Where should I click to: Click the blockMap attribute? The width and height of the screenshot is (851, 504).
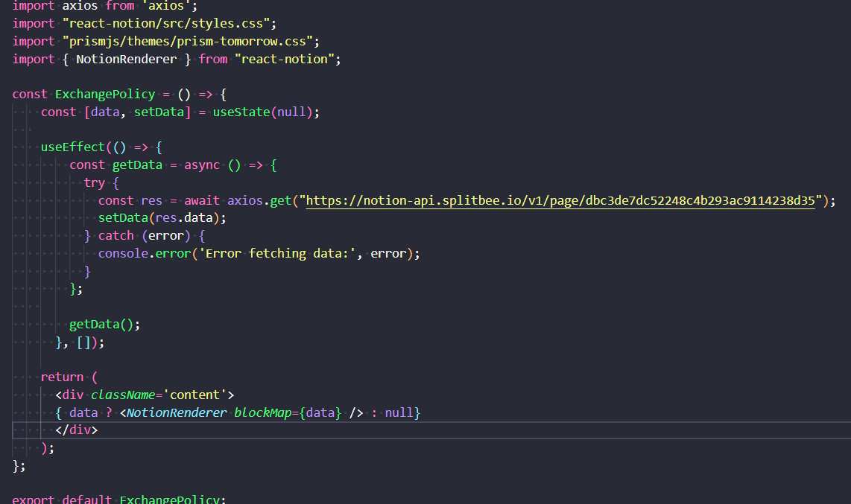[263, 413]
